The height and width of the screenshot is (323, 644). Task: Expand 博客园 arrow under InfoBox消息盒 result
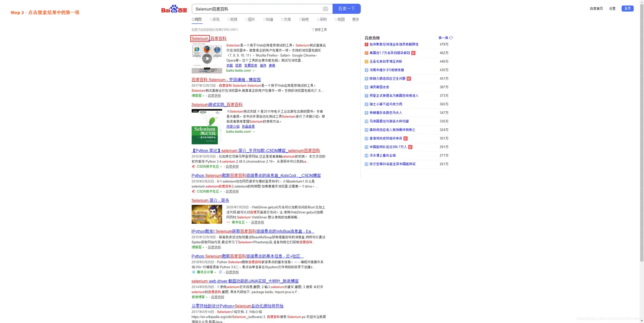click(x=203, y=247)
